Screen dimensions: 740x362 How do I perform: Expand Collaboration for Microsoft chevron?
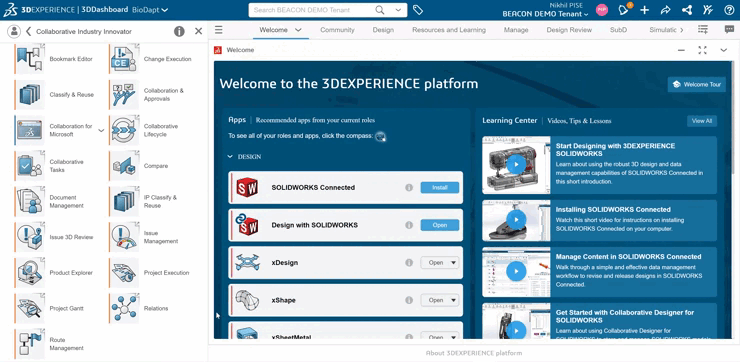pos(101,130)
